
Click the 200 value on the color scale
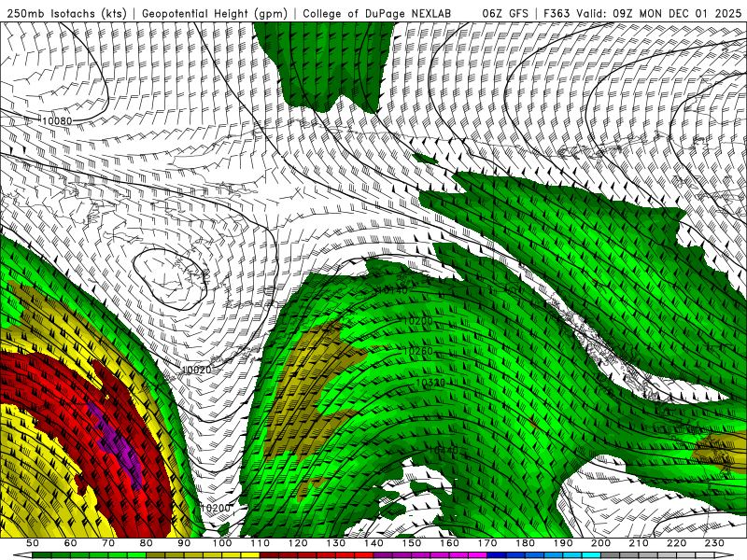600,543
